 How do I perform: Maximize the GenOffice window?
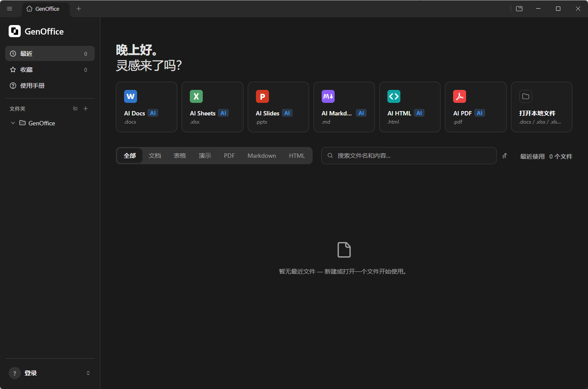558,9
